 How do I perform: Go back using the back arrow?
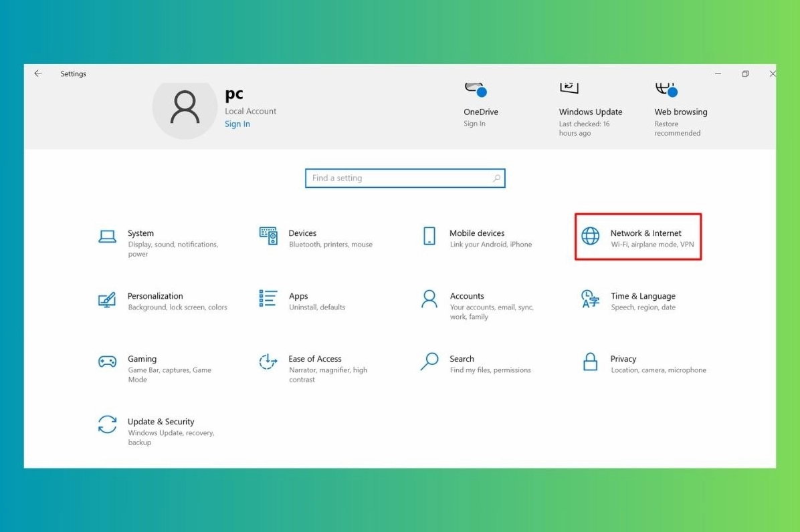[38, 74]
